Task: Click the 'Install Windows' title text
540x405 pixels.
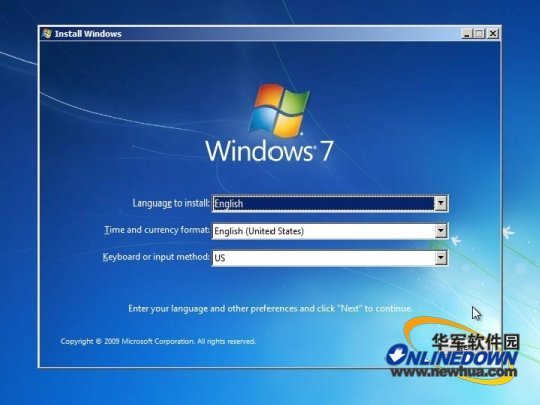Action: (x=88, y=34)
